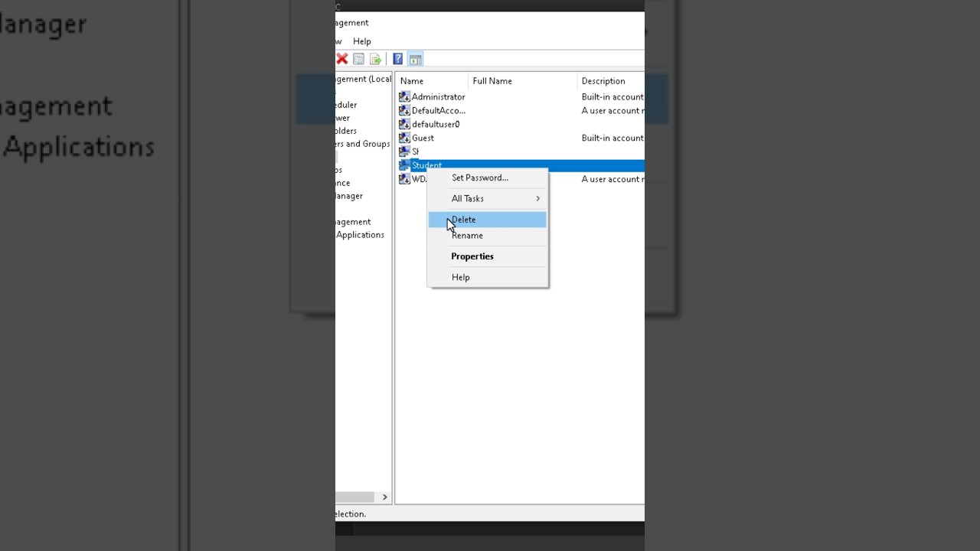
Task: Select the highlighted Student user row
Action: pyautogui.click(x=521, y=165)
